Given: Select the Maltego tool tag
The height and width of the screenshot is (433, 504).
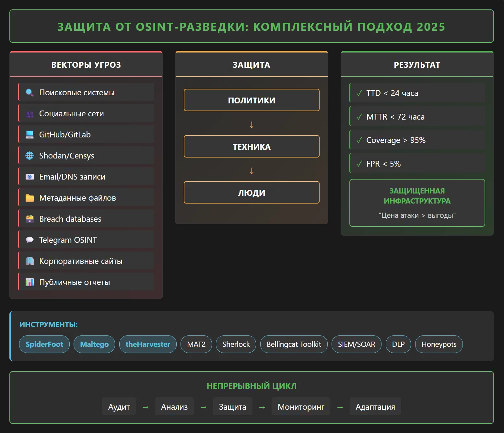Looking at the screenshot, I should pos(94,344).
